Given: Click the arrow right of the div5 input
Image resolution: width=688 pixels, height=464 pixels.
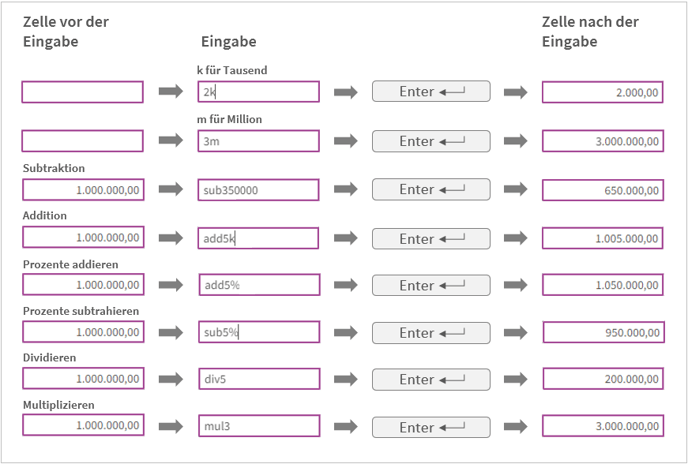Looking at the screenshot, I should [345, 379].
